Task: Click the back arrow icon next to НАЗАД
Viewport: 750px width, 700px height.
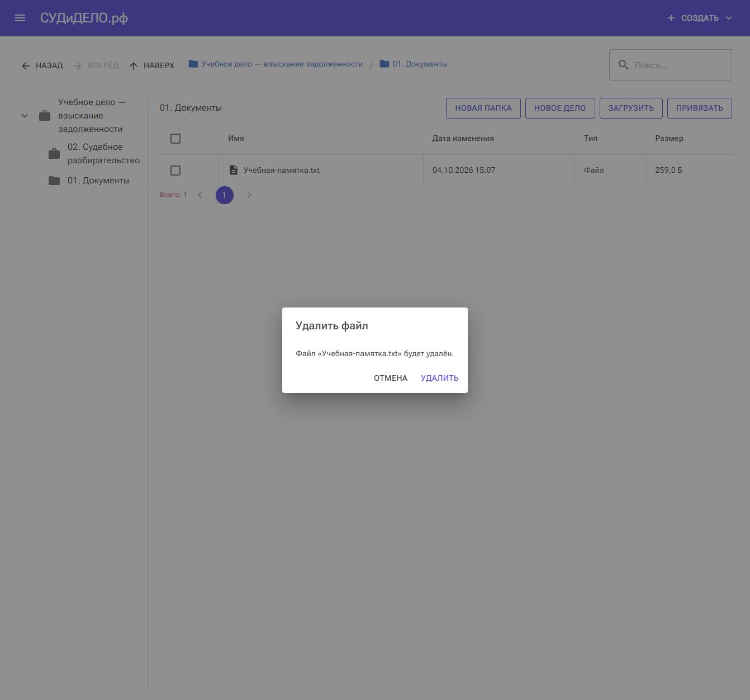Action: 26,66
